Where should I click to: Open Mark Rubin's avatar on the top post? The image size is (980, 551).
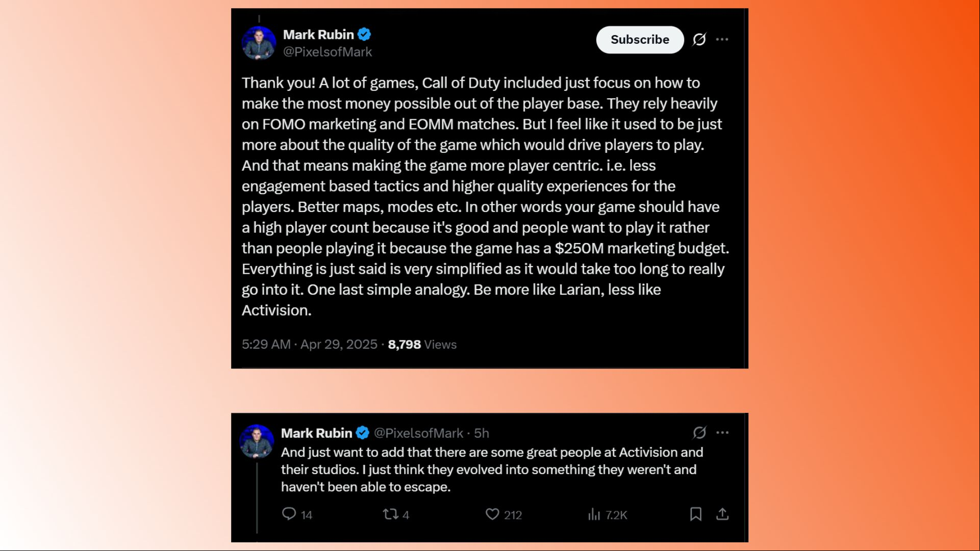pyautogui.click(x=259, y=43)
